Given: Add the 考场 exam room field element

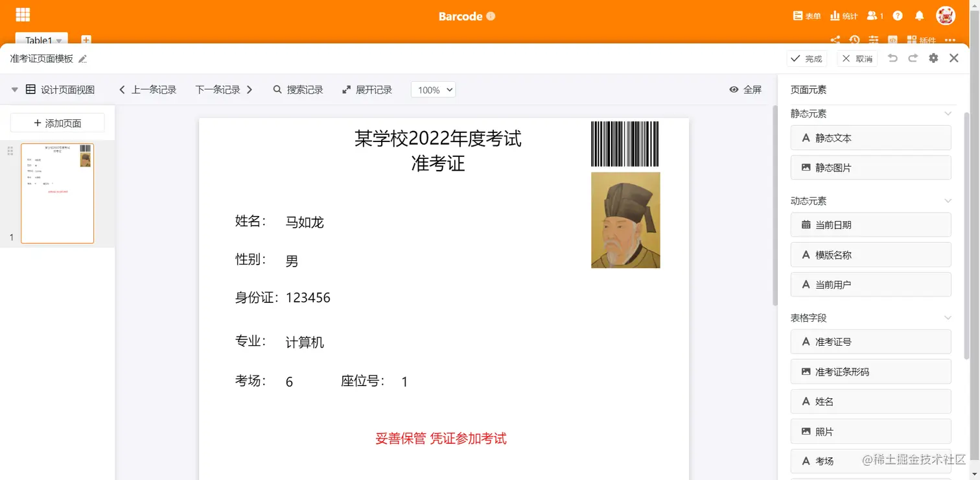Looking at the screenshot, I should point(870,461).
